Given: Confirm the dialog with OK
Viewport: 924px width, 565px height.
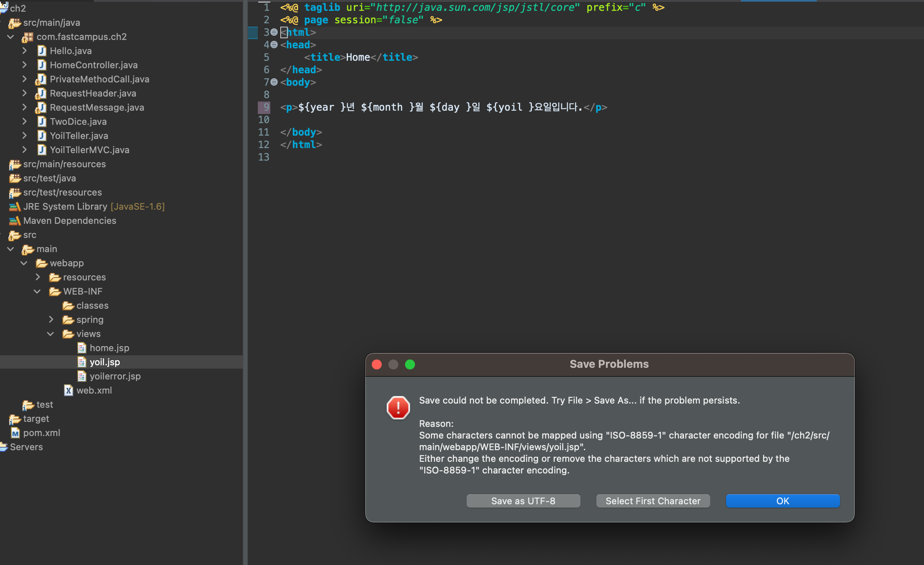Looking at the screenshot, I should click(x=782, y=501).
